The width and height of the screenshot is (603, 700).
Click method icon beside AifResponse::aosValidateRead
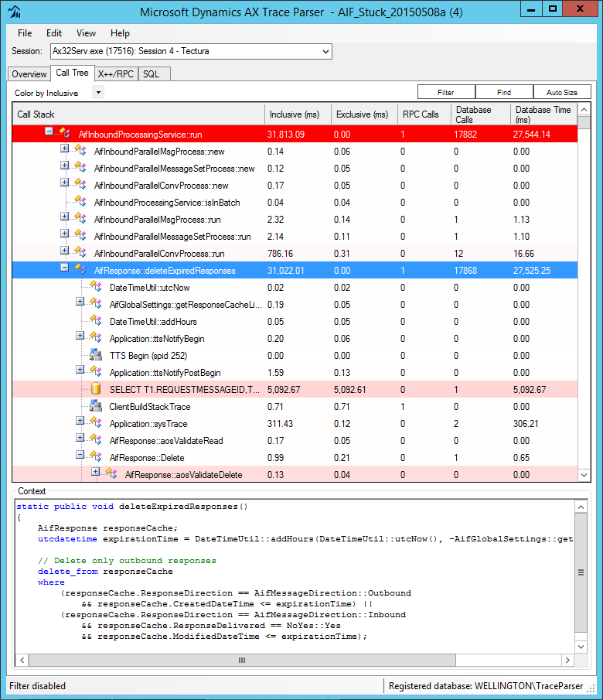coord(96,439)
